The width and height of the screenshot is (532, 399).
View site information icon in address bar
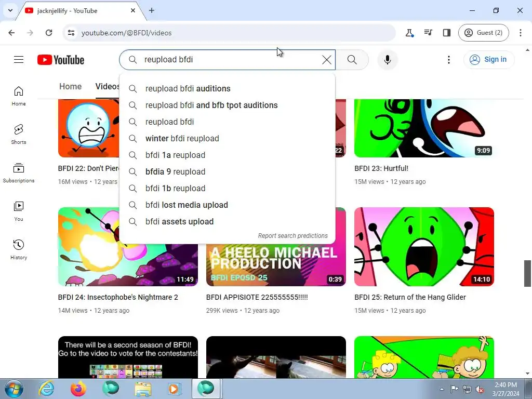click(x=71, y=33)
